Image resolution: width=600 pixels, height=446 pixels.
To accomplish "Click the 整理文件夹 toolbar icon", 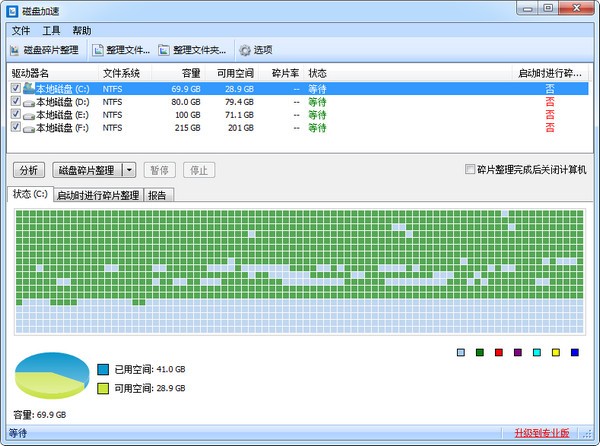I will 164,49.
